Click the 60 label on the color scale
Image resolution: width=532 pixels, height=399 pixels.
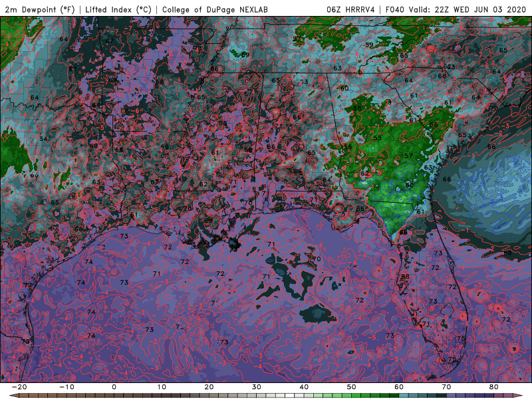pos(399,387)
